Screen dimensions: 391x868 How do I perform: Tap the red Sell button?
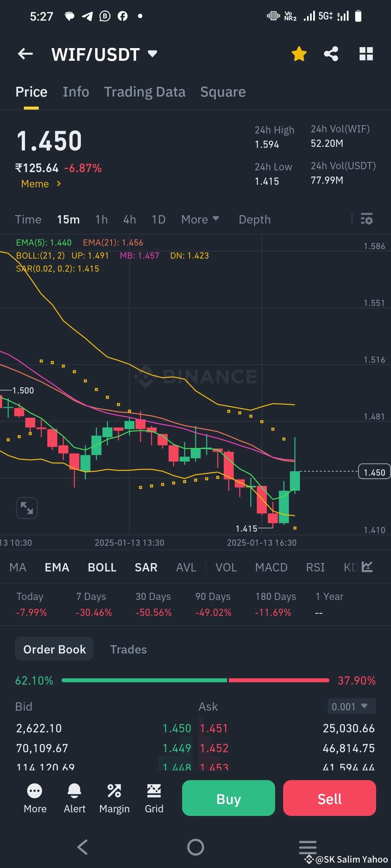329,798
